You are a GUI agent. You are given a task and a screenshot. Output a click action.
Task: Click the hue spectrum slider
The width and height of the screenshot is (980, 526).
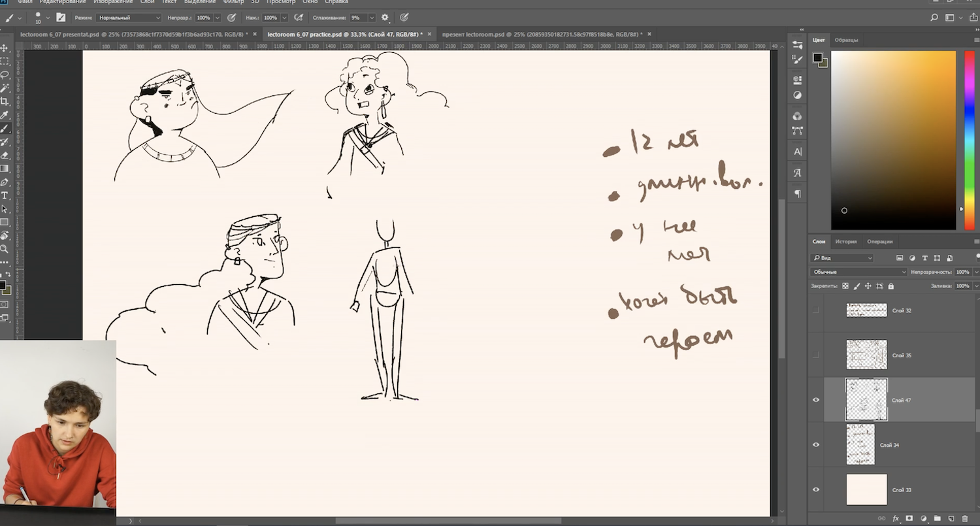[x=970, y=140]
